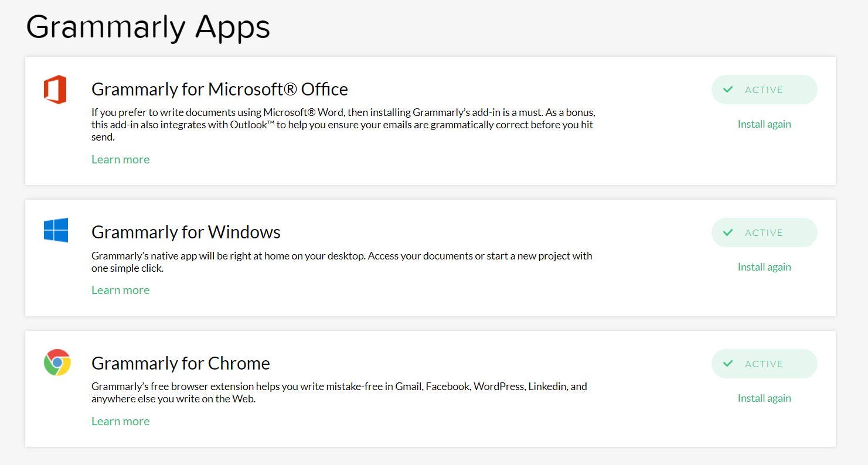868x465 pixels.
Task: Open Learn more for Microsoft Office add-in
Action: tap(121, 159)
